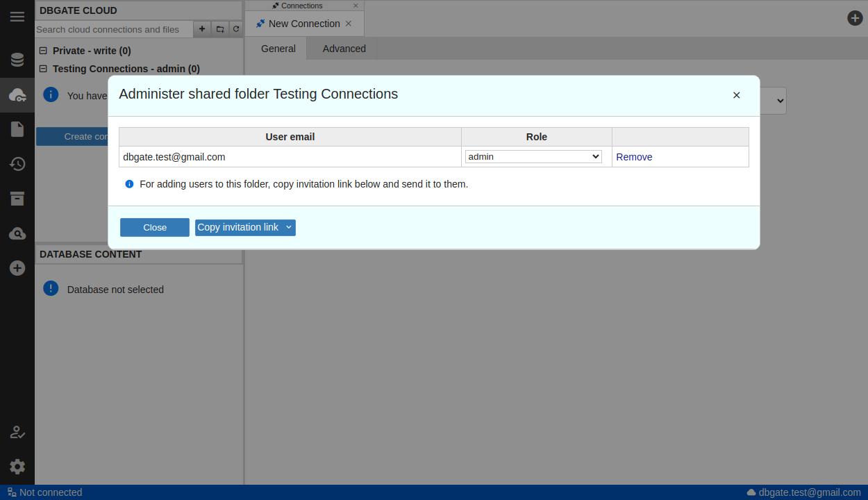
Task: Open the database connections sidebar icon
Action: coord(17,60)
